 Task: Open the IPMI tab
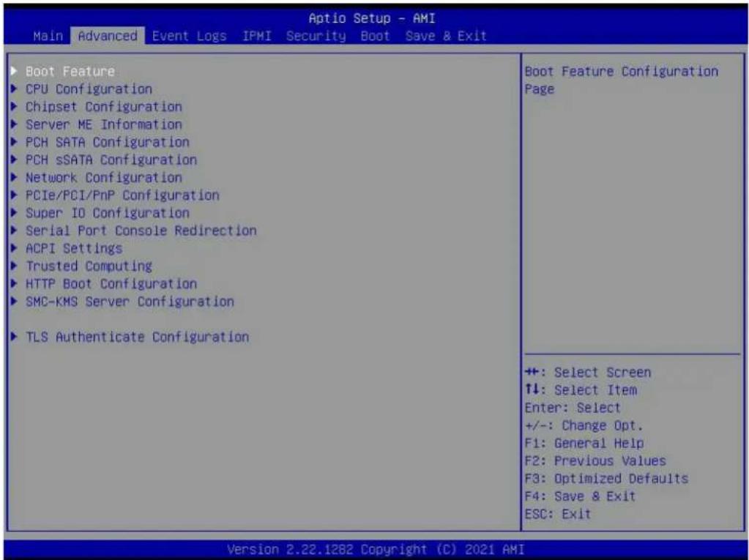[256, 37]
